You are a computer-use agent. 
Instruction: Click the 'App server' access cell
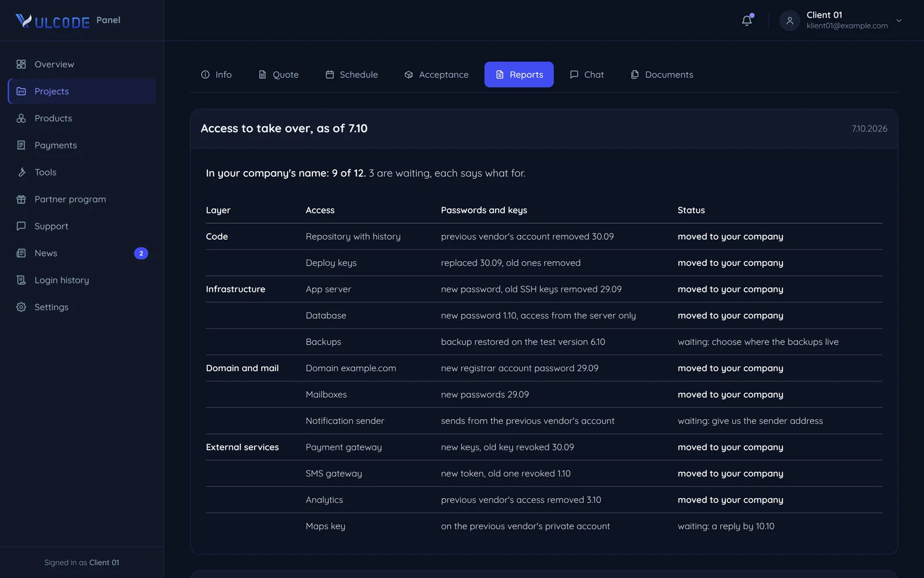(x=328, y=289)
